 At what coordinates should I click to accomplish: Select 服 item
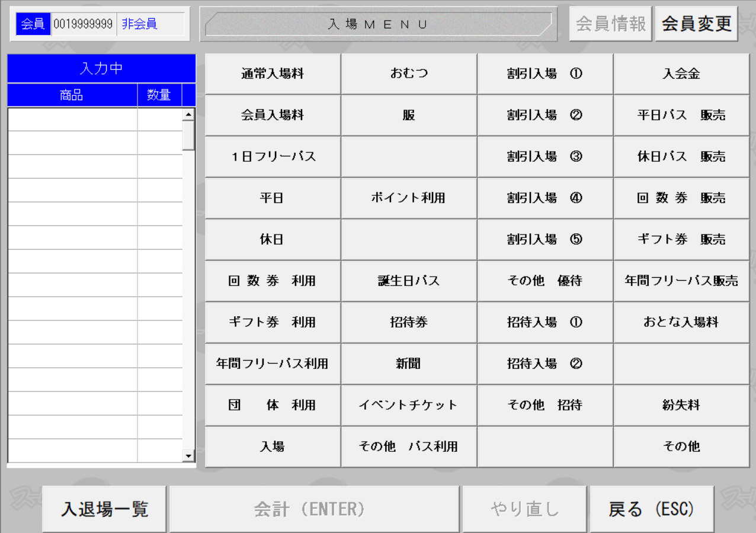(409, 115)
